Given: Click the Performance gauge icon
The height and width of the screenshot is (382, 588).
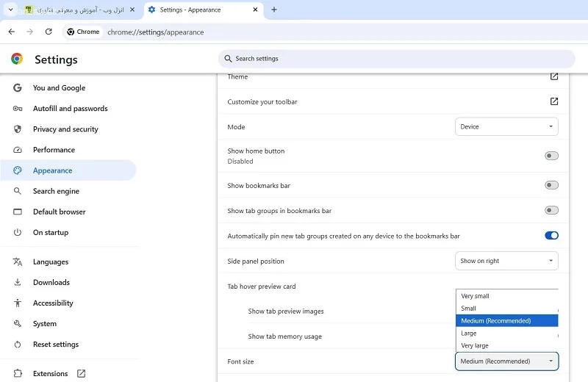Looking at the screenshot, I should click(18, 150).
